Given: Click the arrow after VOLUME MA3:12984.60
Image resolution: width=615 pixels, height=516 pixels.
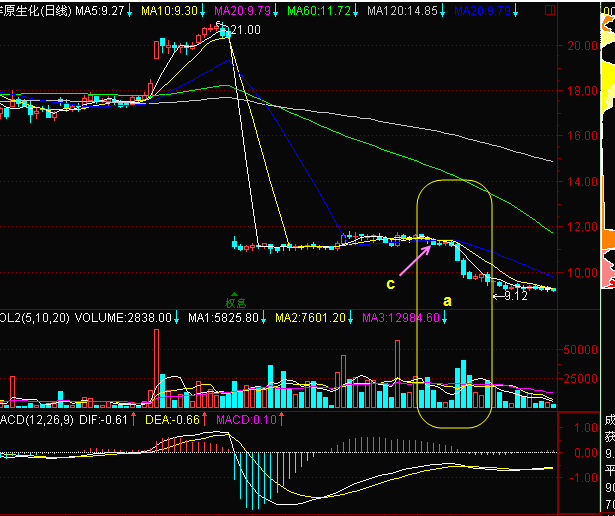Looking at the screenshot, I should [x=444, y=318].
